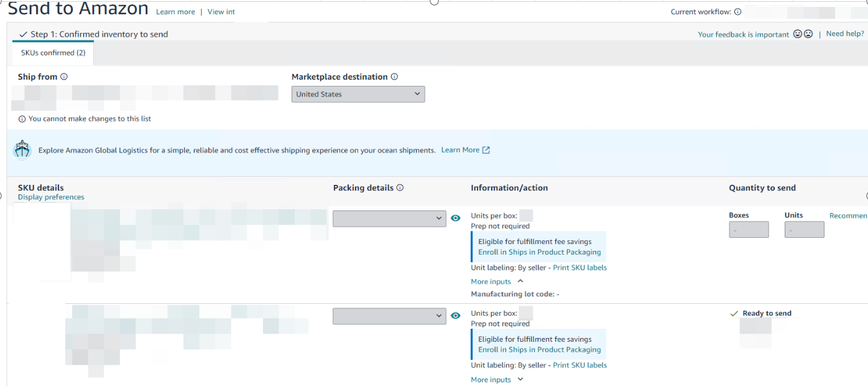
Task: Click the info icon beside Packing details
Action: click(400, 187)
